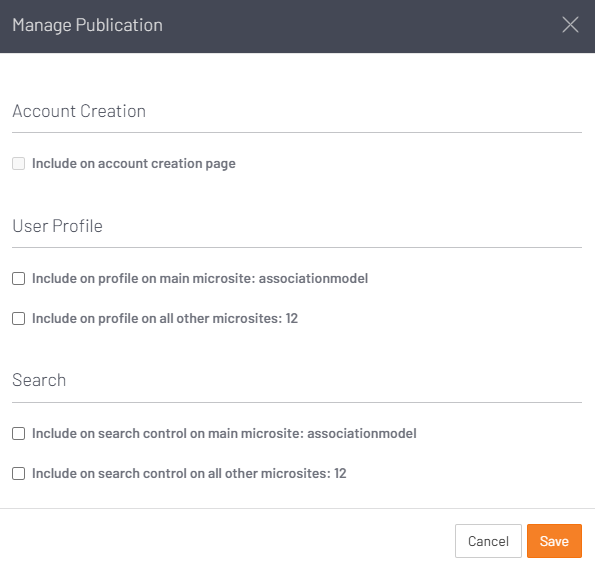This screenshot has height=570, width=595.
Task: Check search control on all other microsites
Action: [x=19, y=474]
